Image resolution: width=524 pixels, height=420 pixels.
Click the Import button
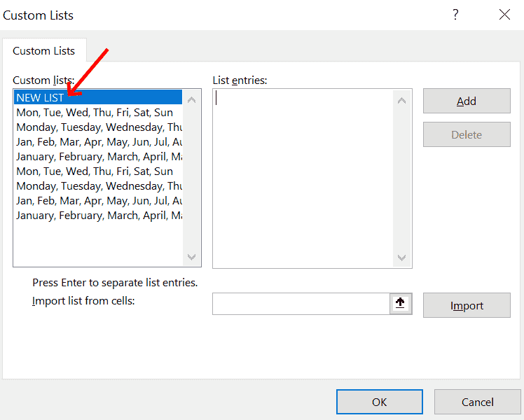pyautogui.click(x=467, y=305)
